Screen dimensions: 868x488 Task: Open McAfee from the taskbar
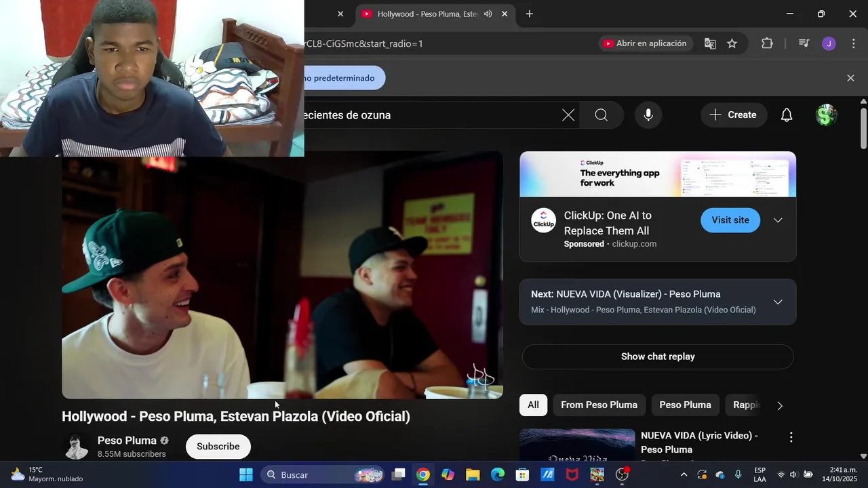click(572, 474)
